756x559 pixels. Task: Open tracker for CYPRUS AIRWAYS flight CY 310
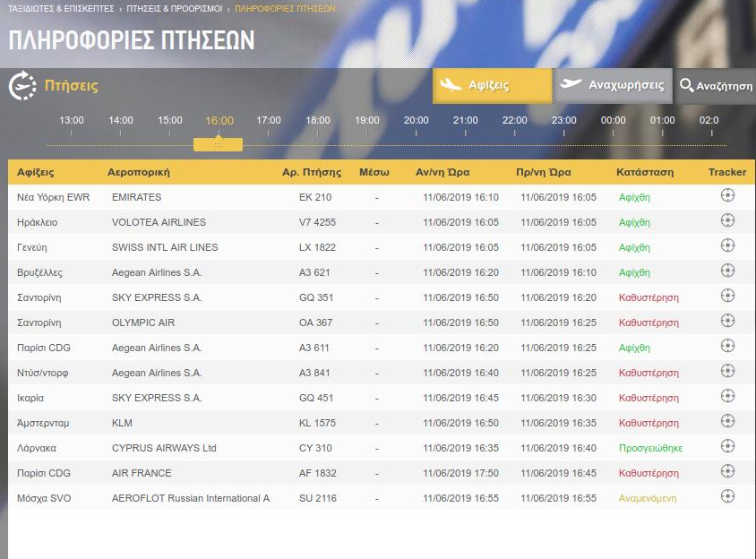[x=727, y=446]
